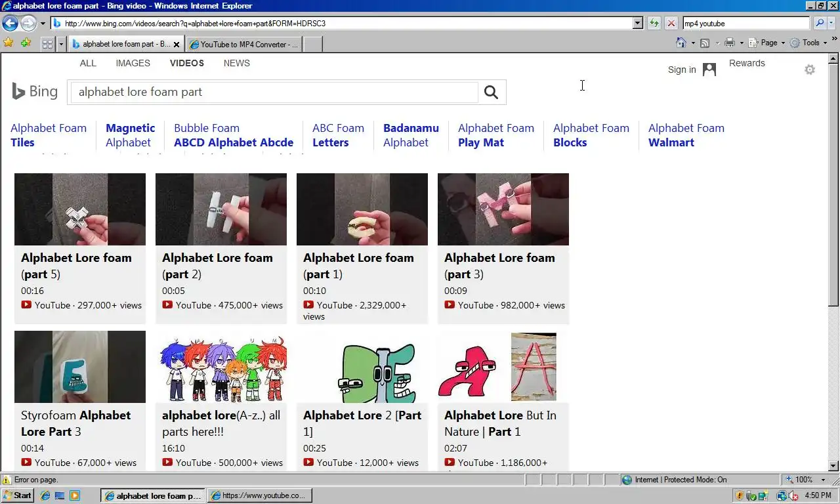
Task: Click the Show Desktop quick launch icon
Action: tap(60, 495)
